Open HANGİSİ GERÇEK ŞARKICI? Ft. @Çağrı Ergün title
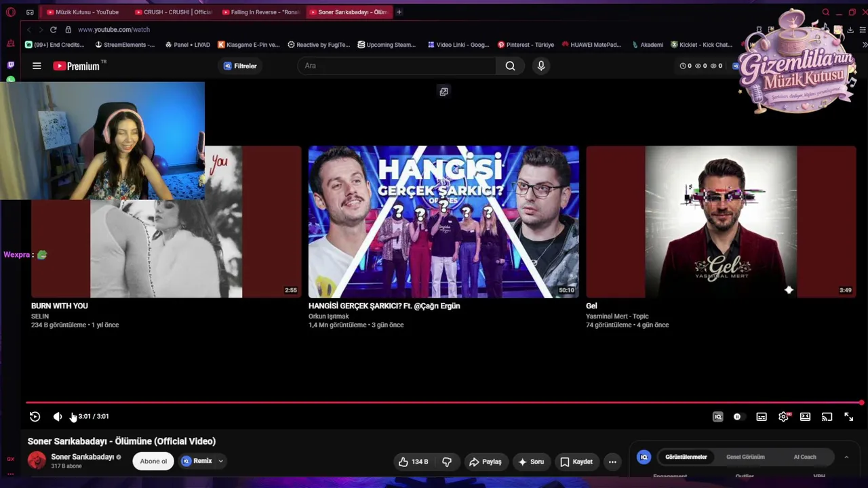 pos(384,306)
